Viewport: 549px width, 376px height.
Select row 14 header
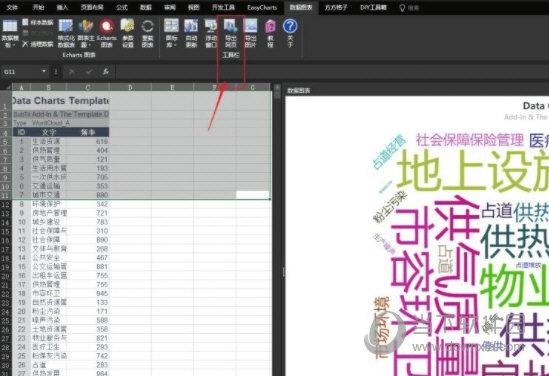pyautogui.click(x=6, y=222)
